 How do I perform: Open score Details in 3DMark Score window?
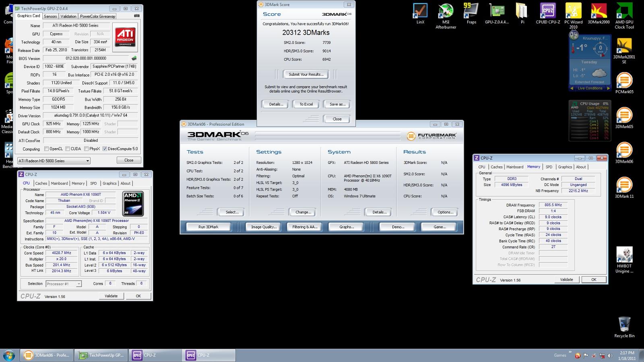(x=276, y=104)
